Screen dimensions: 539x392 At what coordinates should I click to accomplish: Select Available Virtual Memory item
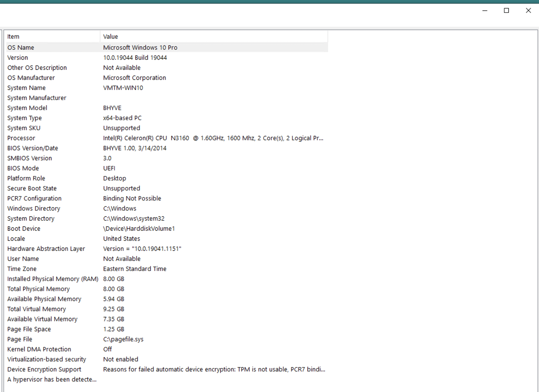[x=42, y=319]
